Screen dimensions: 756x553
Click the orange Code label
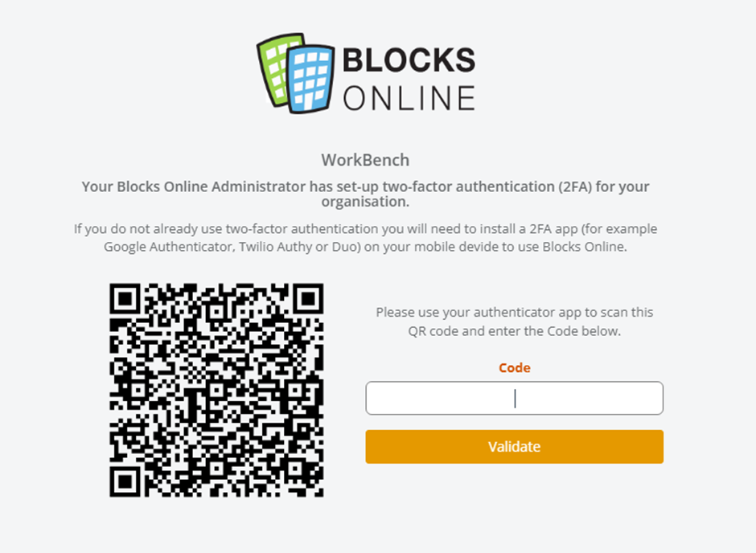click(x=515, y=367)
